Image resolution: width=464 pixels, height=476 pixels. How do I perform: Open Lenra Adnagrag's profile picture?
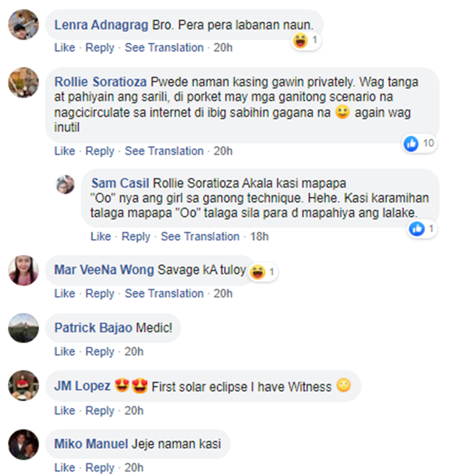click(24, 24)
